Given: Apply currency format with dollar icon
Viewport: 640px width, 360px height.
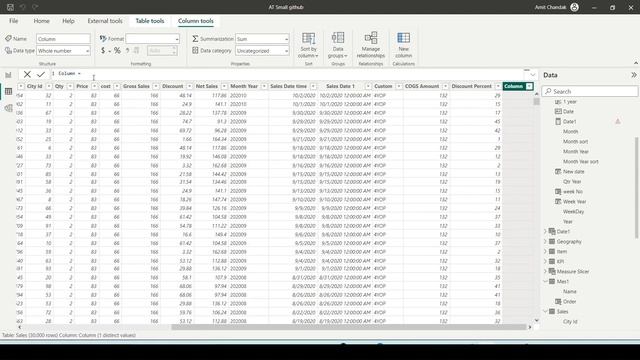Looking at the screenshot, I should pyautogui.click(x=103, y=50).
